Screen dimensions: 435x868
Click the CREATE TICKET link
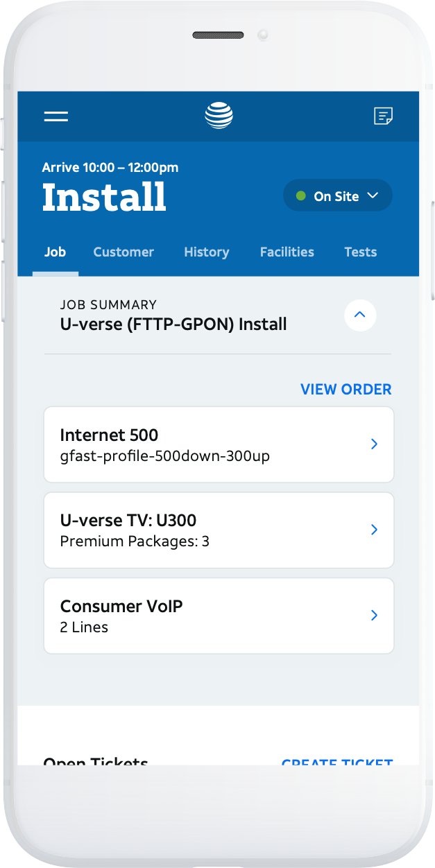tap(337, 761)
